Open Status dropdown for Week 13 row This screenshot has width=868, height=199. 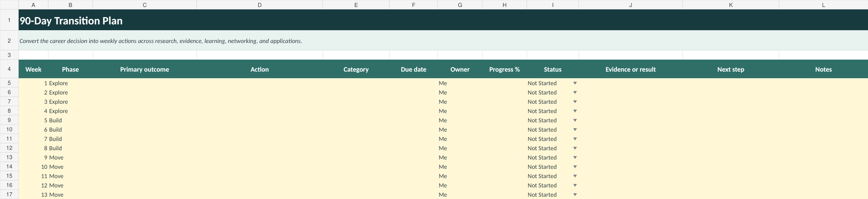(575, 195)
